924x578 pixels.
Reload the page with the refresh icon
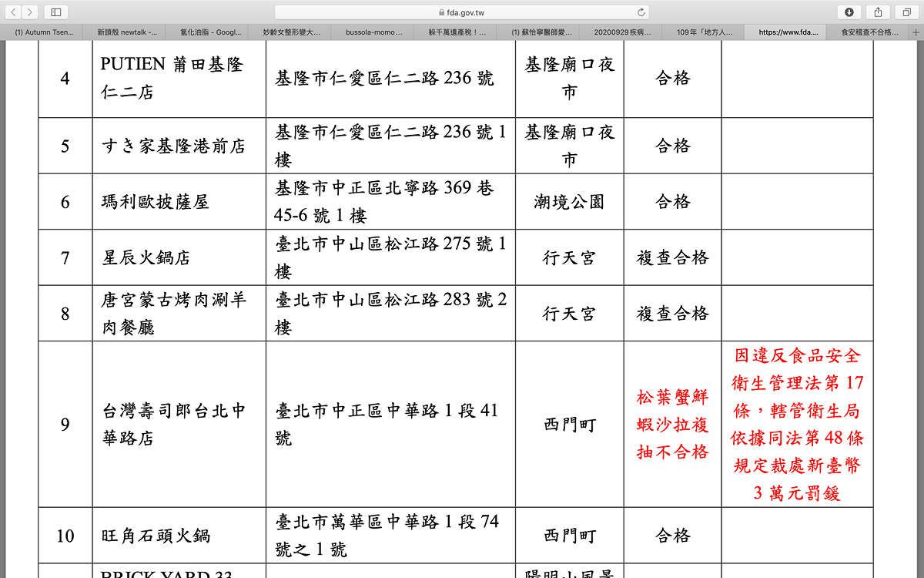[x=641, y=12]
